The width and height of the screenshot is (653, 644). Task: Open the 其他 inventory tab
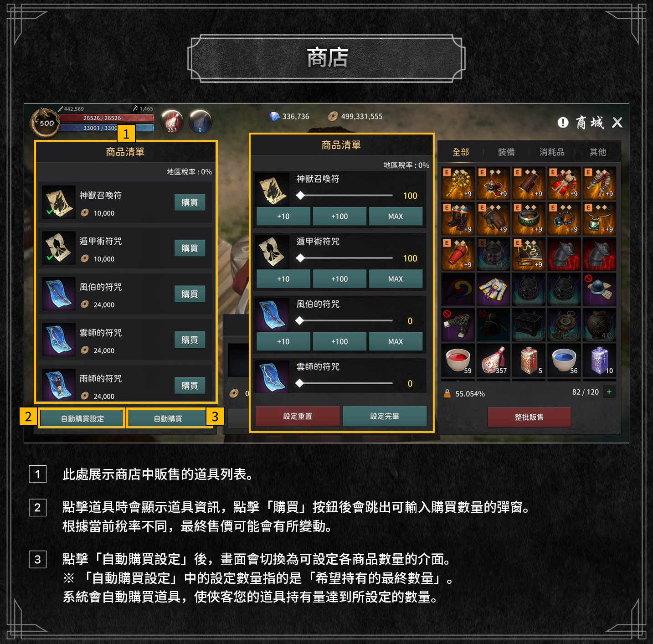(x=598, y=152)
